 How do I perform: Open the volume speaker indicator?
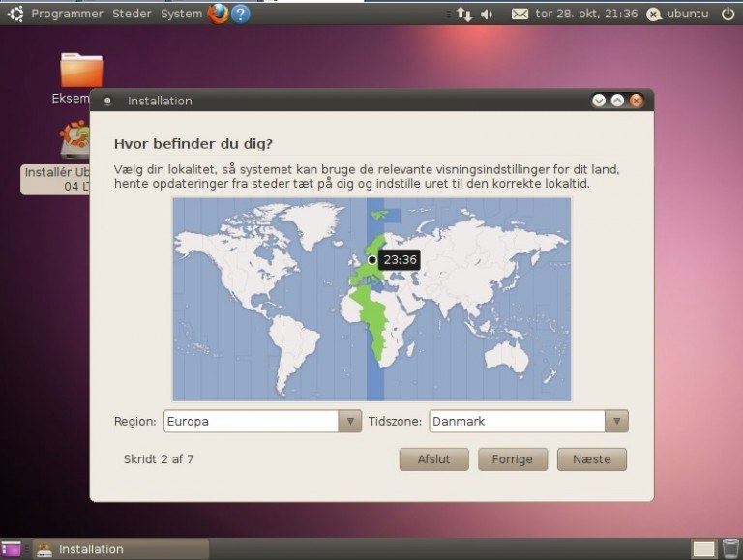point(487,15)
